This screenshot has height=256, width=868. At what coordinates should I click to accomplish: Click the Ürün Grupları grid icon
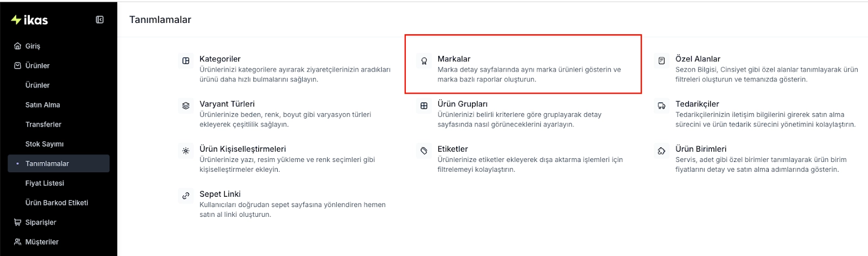[424, 106]
